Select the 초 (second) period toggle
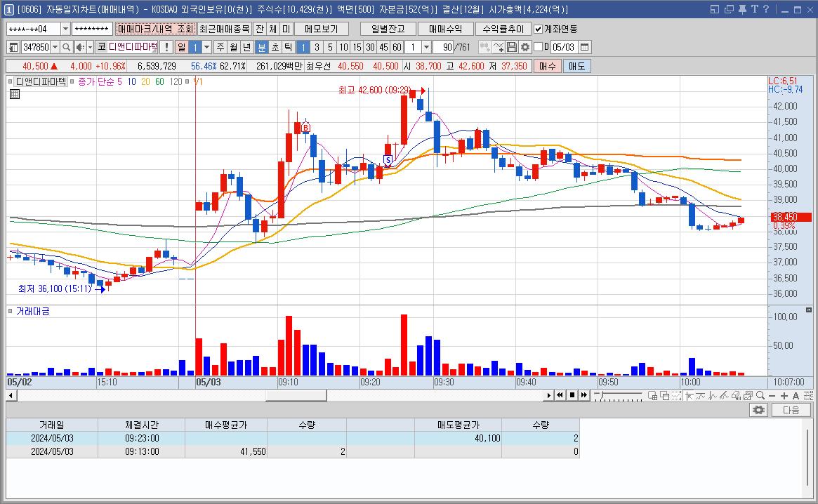Image resolution: width=818 pixels, height=504 pixels. pyautogui.click(x=275, y=48)
